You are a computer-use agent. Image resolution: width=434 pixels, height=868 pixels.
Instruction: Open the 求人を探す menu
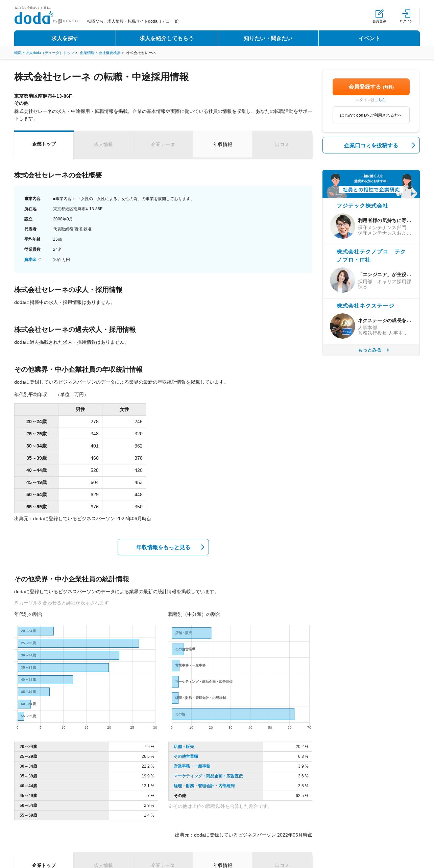click(65, 38)
